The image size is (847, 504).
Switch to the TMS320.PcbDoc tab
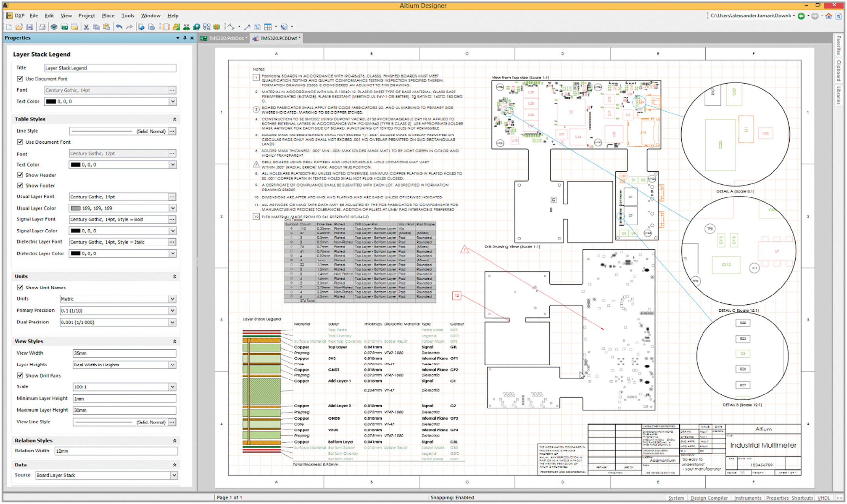tap(224, 38)
